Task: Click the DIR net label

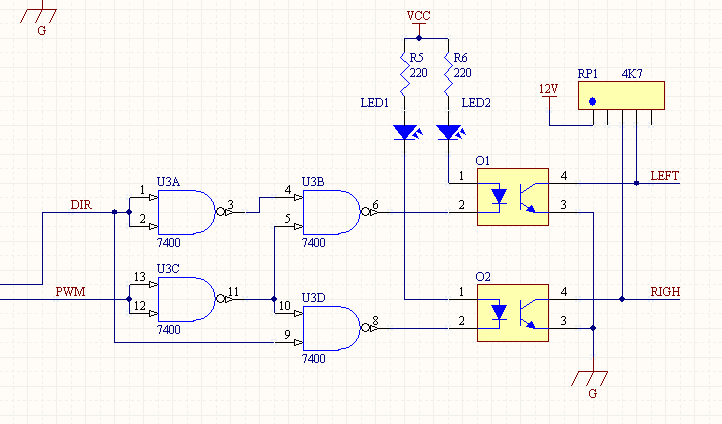Action: [81, 205]
